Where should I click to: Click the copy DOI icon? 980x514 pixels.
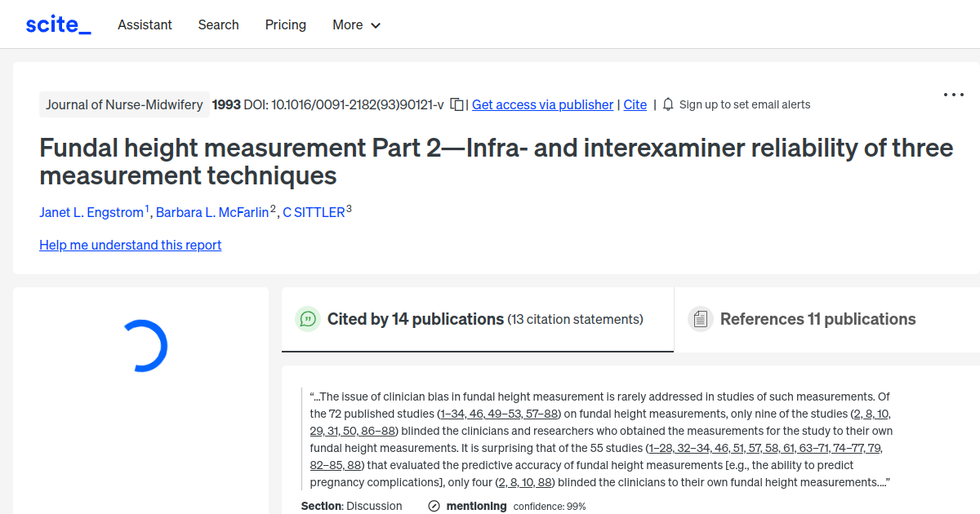(457, 104)
